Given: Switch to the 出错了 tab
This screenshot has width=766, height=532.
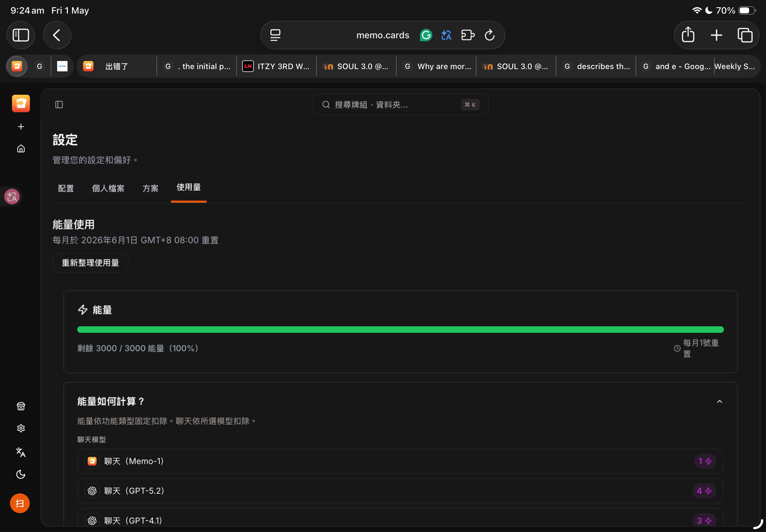Looking at the screenshot, I should point(117,66).
